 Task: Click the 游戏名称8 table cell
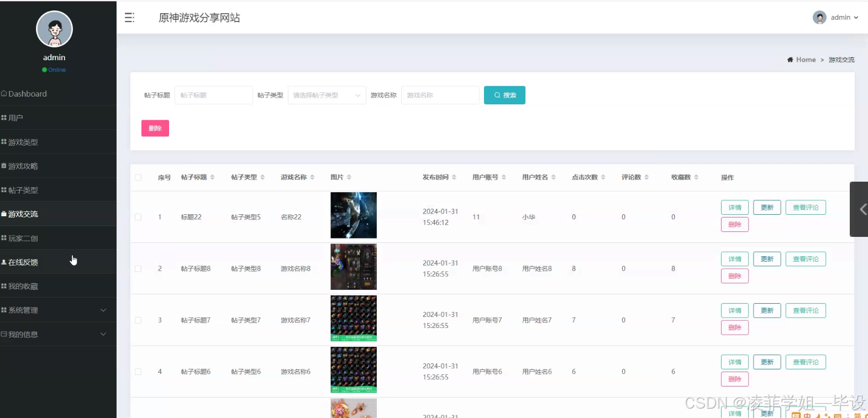click(296, 269)
